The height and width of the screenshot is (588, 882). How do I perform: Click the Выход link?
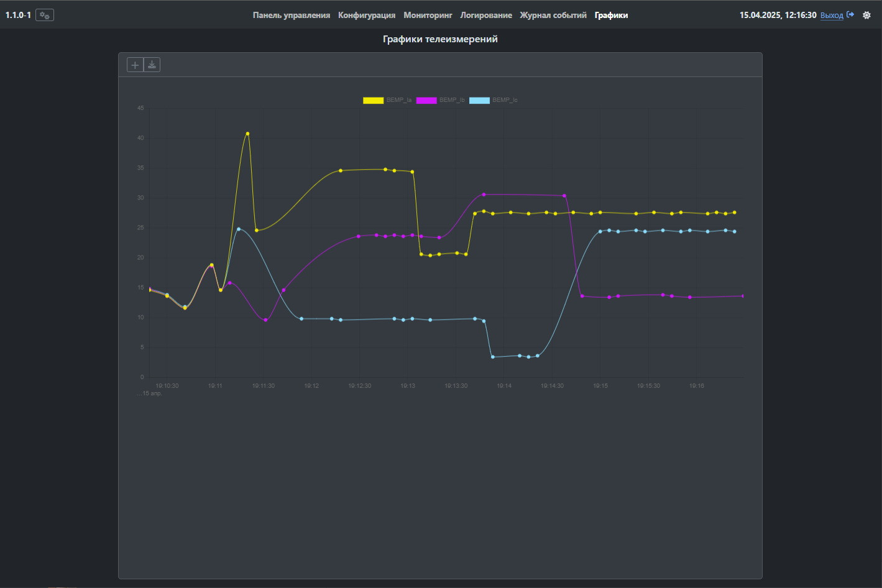coord(832,15)
